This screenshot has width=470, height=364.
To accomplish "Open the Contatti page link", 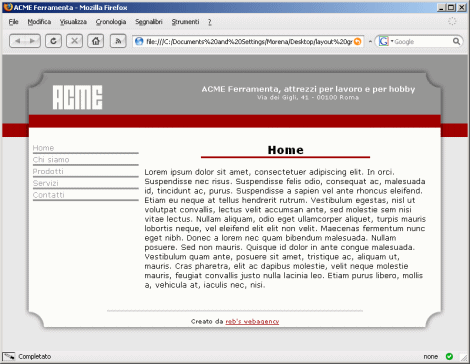I will tap(49, 195).
